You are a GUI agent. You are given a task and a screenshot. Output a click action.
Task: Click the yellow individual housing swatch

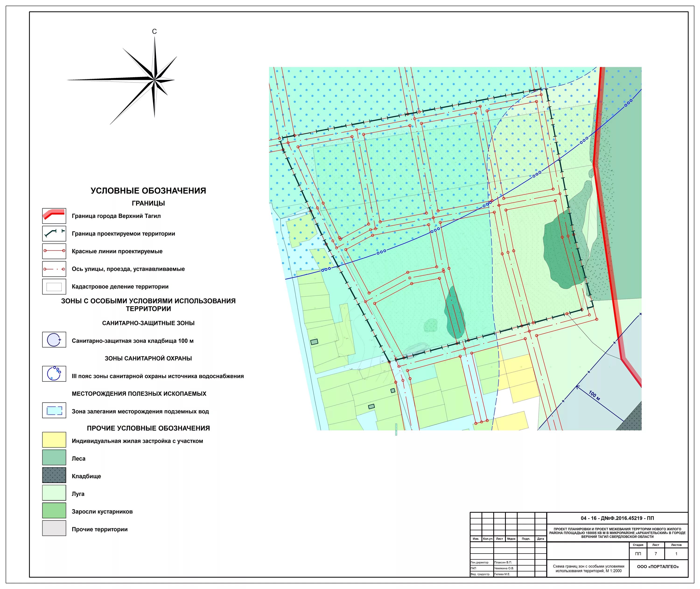click(x=54, y=440)
